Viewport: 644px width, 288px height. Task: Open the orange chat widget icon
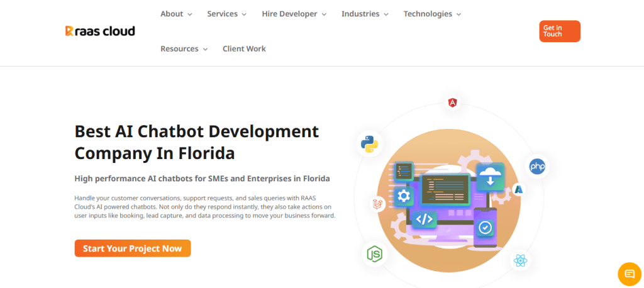click(630, 274)
